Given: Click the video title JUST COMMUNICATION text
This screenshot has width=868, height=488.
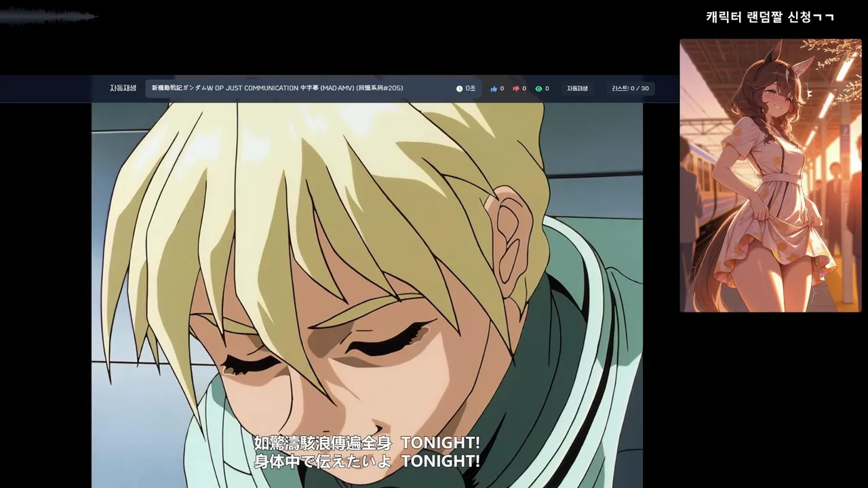Looking at the screenshot, I should pyautogui.click(x=262, y=88).
